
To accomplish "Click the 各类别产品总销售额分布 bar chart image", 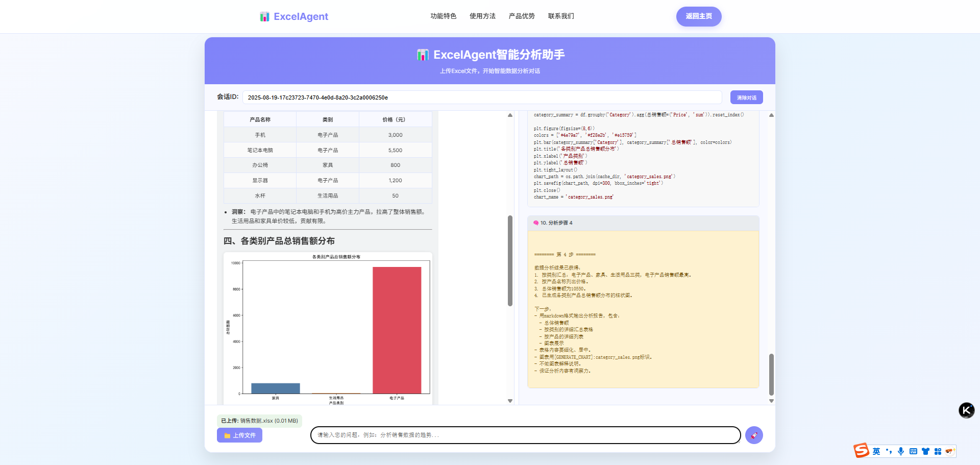I will pyautogui.click(x=328, y=329).
